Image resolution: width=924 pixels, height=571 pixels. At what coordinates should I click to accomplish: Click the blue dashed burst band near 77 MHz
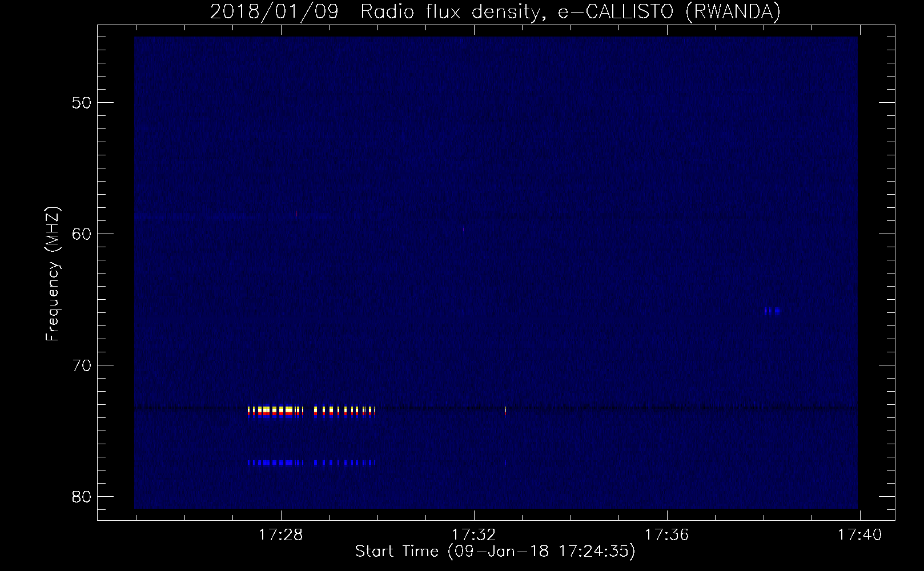point(311,463)
